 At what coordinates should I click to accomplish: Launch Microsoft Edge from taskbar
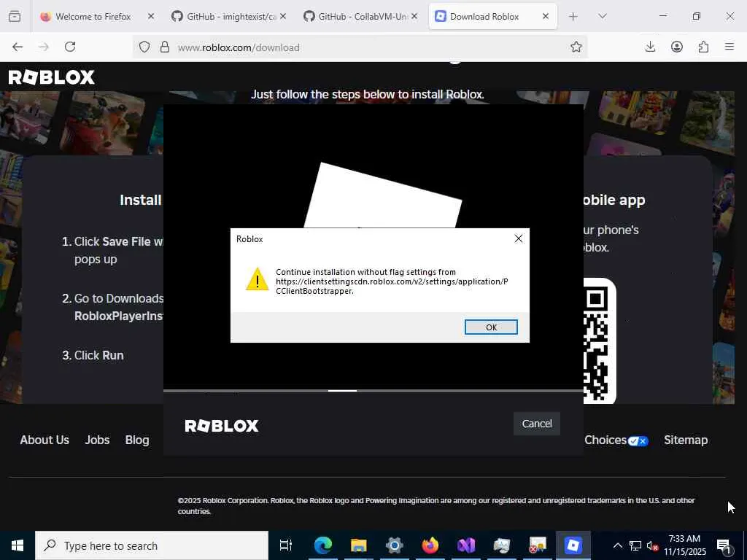(x=323, y=545)
